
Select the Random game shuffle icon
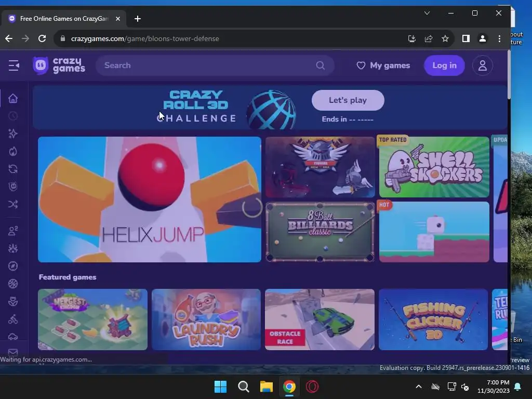pyautogui.click(x=13, y=204)
